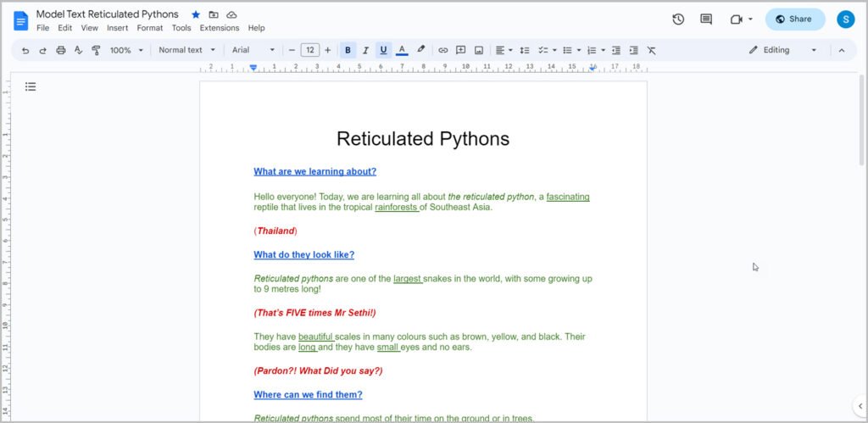Open the Extensions menu
868x423 pixels.
pos(220,28)
